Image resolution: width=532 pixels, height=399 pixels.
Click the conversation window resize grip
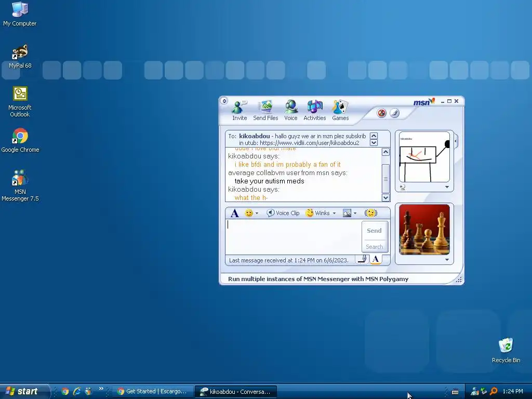(x=459, y=280)
